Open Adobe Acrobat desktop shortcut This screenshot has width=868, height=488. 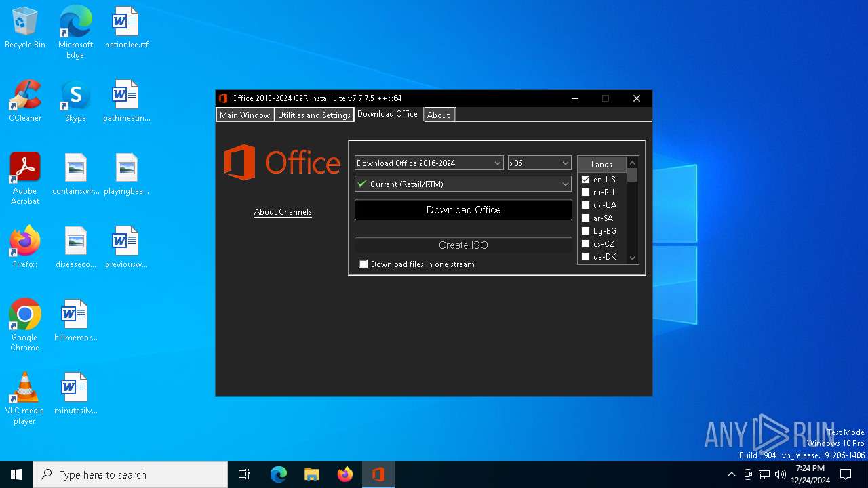point(25,179)
